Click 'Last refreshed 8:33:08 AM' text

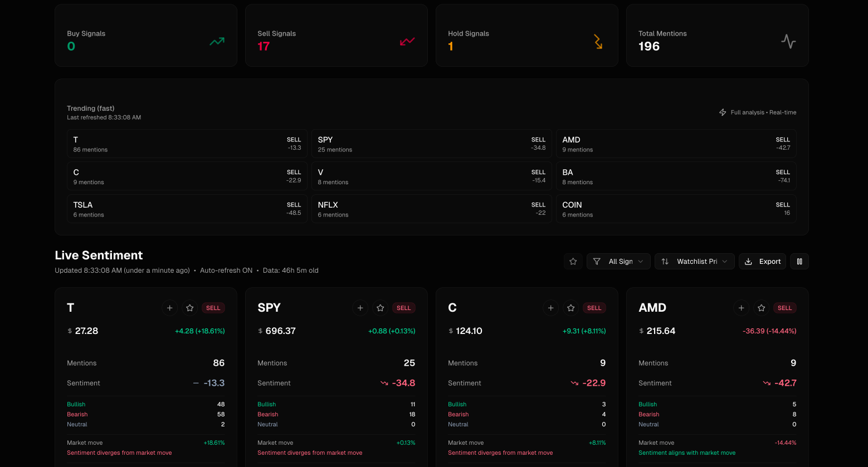tap(104, 117)
